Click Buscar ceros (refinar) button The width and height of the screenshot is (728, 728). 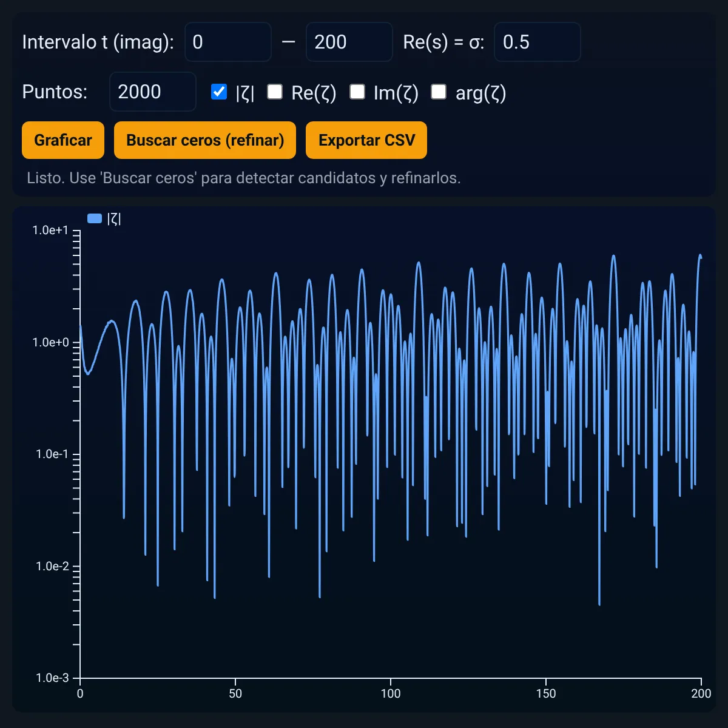[x=205, y=140]
